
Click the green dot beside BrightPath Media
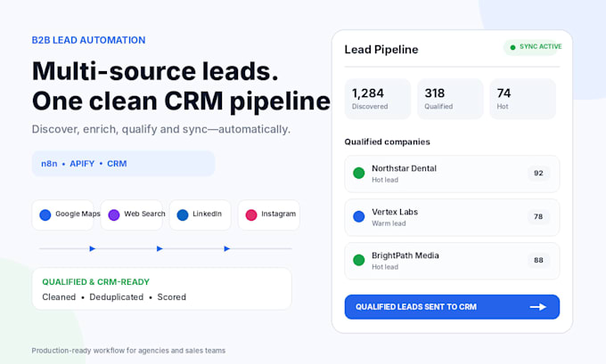tap(358, 260)
